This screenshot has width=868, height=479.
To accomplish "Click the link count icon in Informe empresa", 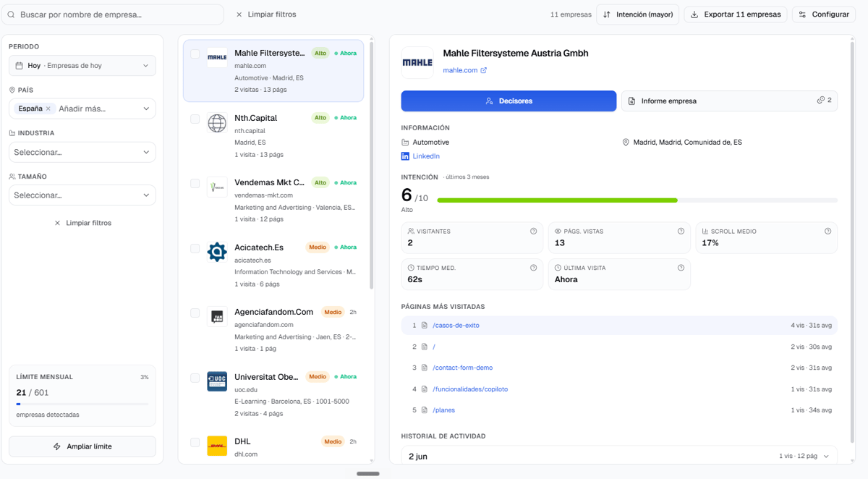I will click(821, 101).
